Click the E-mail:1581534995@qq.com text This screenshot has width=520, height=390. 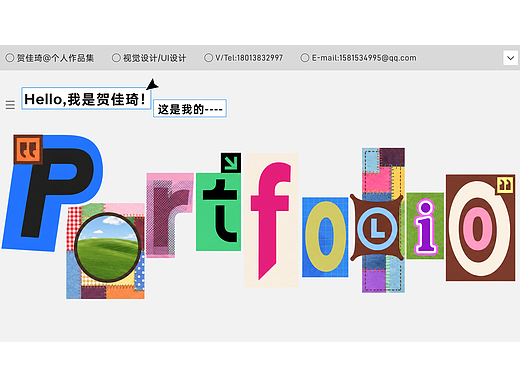364,58
